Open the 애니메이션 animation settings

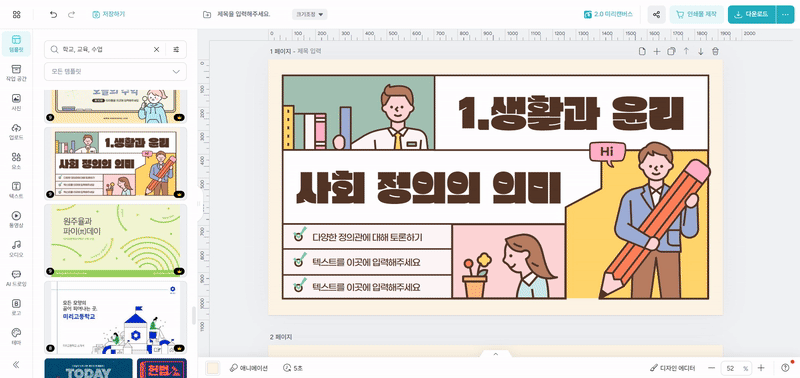tap(248, 368)
